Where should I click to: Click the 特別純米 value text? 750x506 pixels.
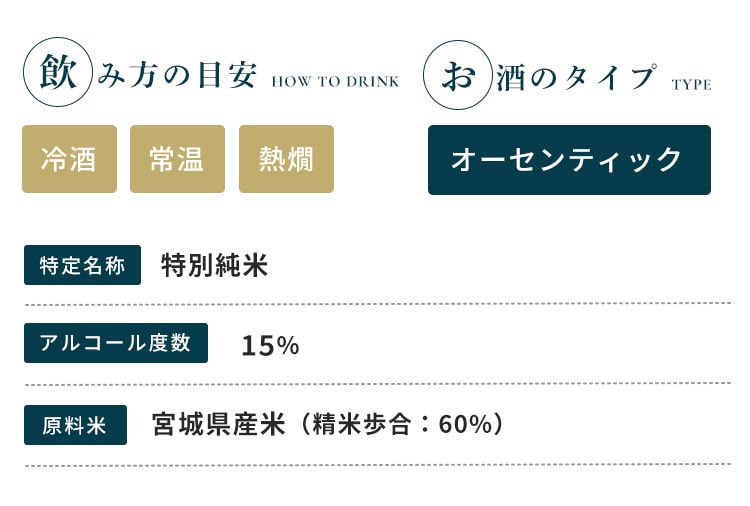tap(215, 265)
